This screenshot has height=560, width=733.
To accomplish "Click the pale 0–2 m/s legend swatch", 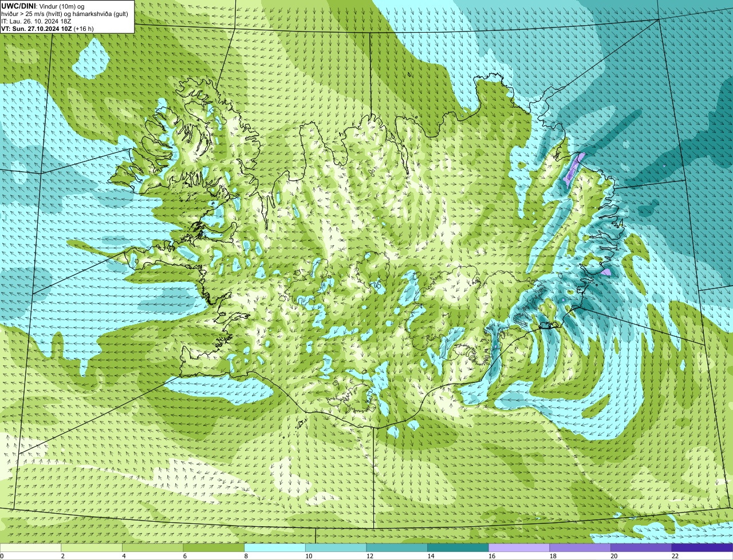I will pyautogui.click(x=30, y=547).
